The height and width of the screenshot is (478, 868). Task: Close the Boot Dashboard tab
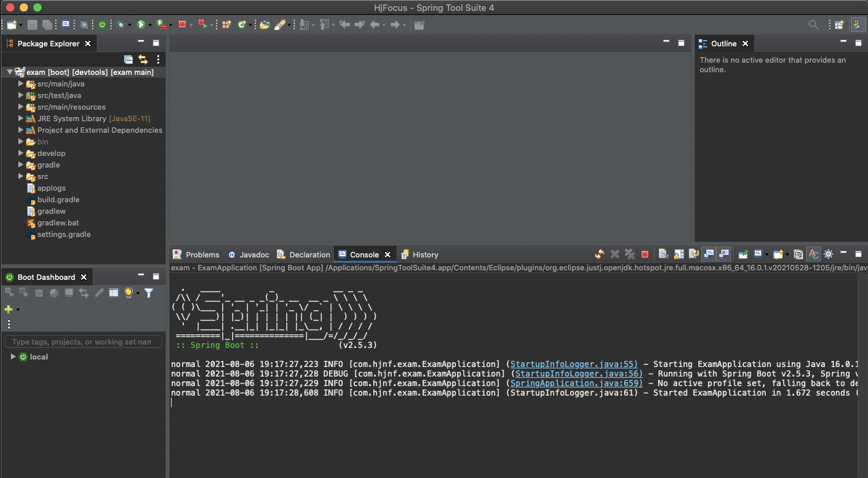click(84, 277)
